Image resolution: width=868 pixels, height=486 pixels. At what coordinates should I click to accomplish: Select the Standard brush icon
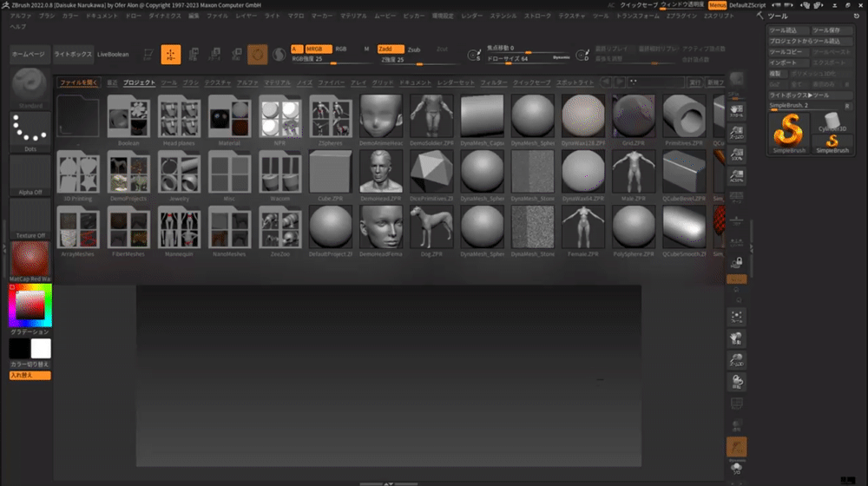pyautogui.click(x=30, y=87)
